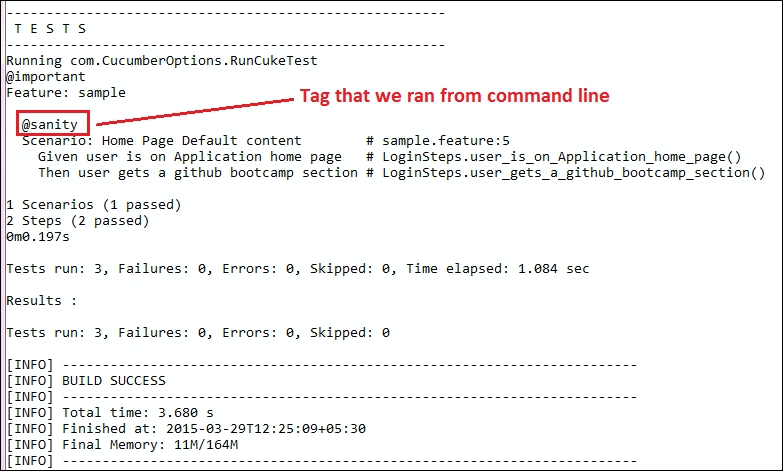Click 'Total time: 3.680 s' line
This screenshot has height=471, width=783.
(138, 413)
